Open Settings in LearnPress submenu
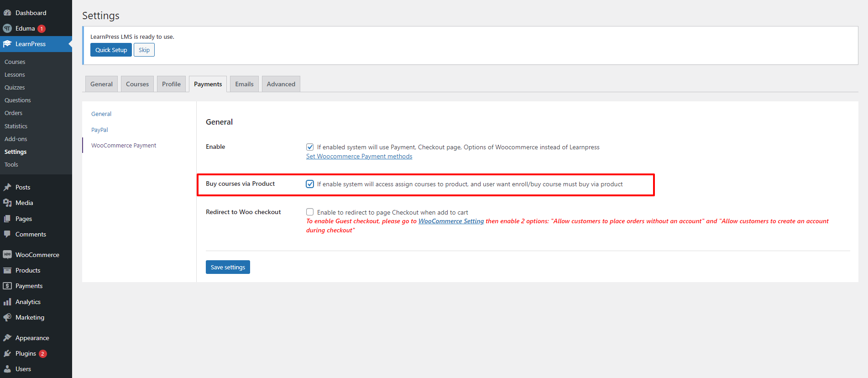The image size is (868, 378). pyautogui.click(x=16, y=152)
